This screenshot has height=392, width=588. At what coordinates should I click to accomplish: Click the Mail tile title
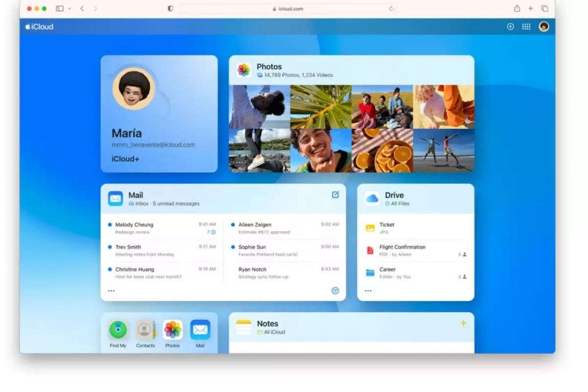136,195
